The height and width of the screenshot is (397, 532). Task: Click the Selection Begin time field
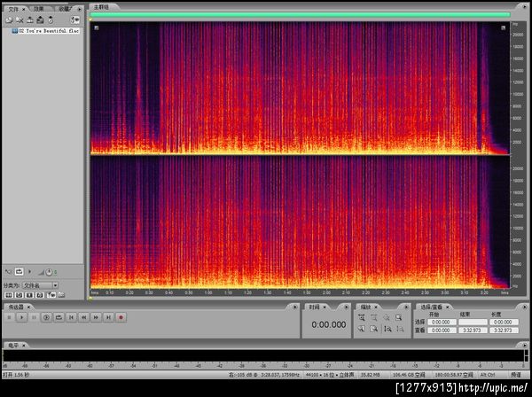(x=442, y=322)
